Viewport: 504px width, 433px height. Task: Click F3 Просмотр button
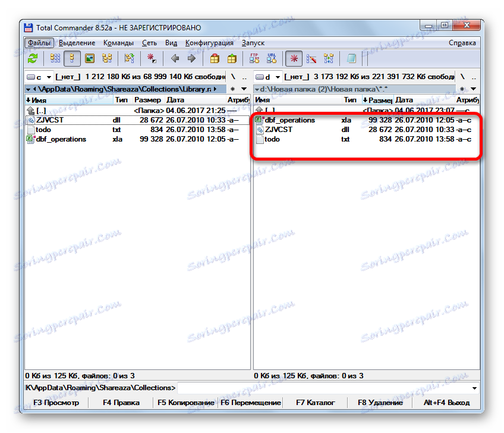pyautogui.click(x=56, y=403)
